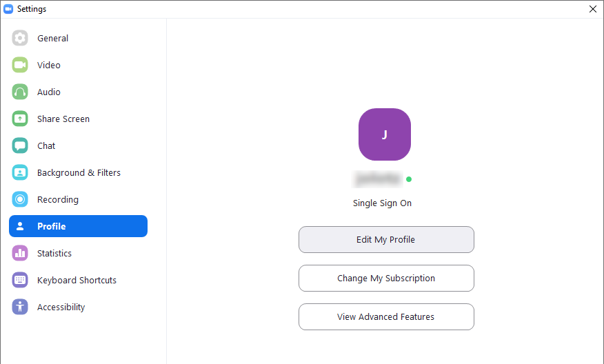Image resolution: width=604 pixels, height=364 pixels.
Task: Select the Chat bubble icon
Action: click(x=19, y=145)
